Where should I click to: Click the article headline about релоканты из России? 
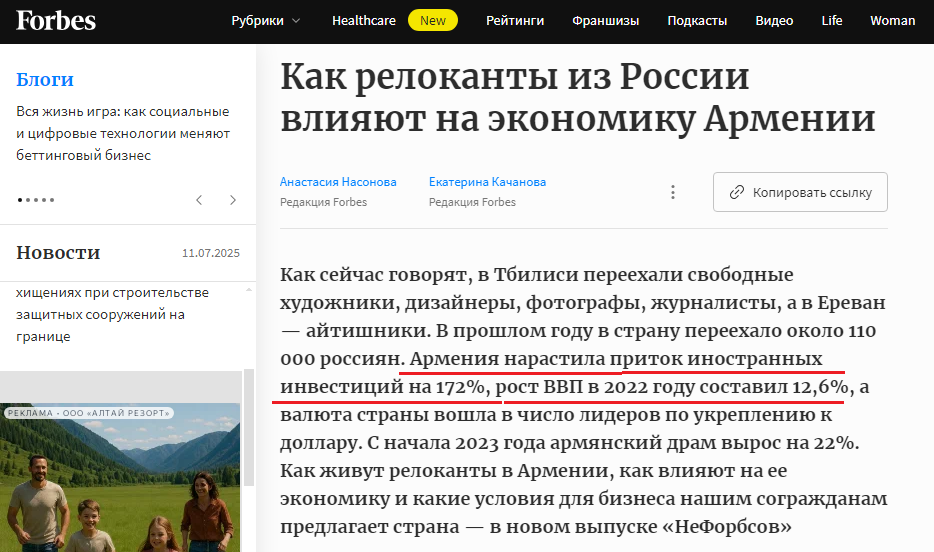coord(578,98)
